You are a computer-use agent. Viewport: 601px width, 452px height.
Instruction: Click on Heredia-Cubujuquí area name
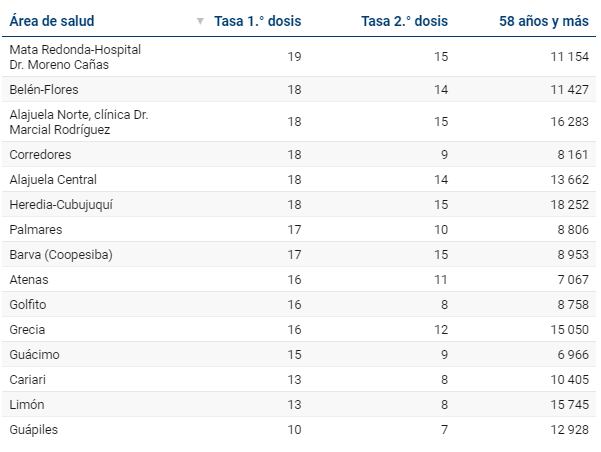[61, 205]
